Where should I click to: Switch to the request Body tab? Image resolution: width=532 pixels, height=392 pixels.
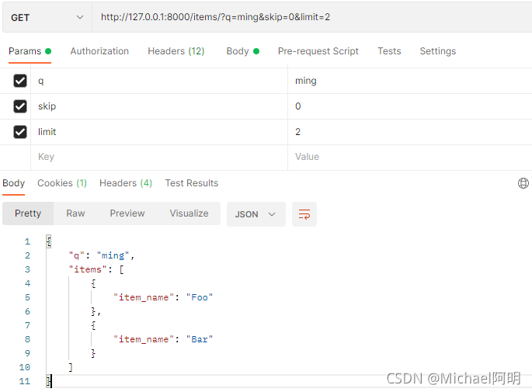[243, 51]
